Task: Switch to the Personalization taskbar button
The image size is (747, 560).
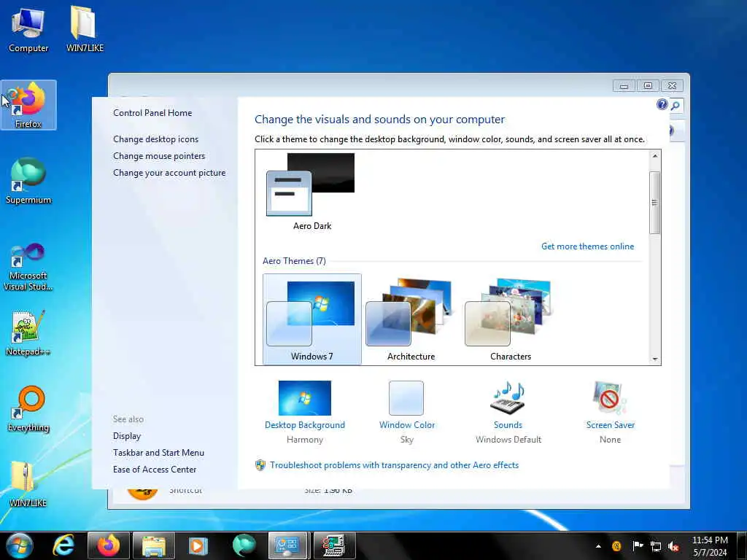Action: pyautogui.click(x=287, y=545)
